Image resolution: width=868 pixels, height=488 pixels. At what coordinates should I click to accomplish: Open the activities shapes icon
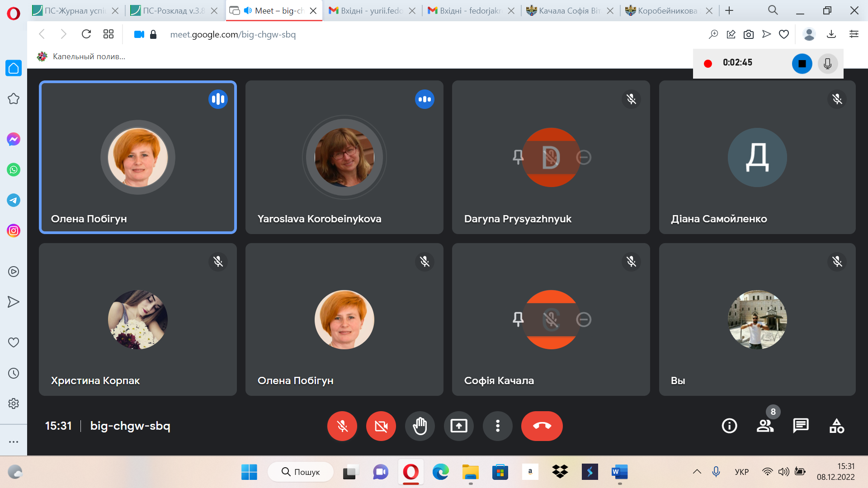(836, 426)
